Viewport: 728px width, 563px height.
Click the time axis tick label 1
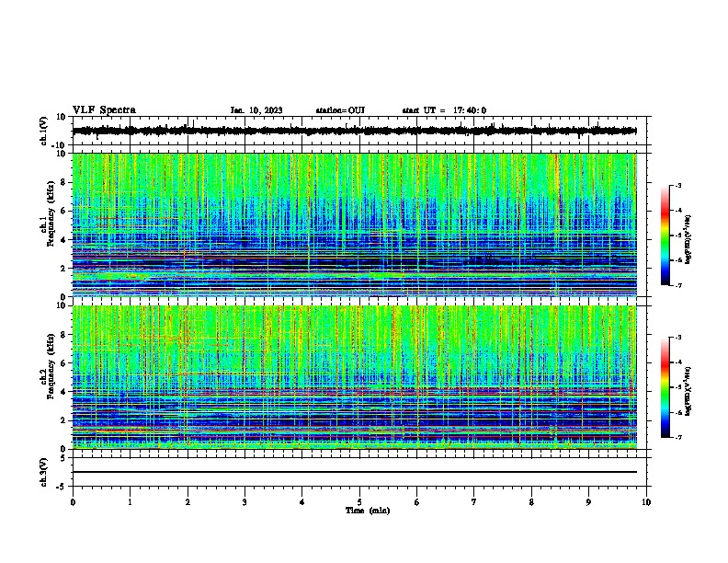point(130,502)
